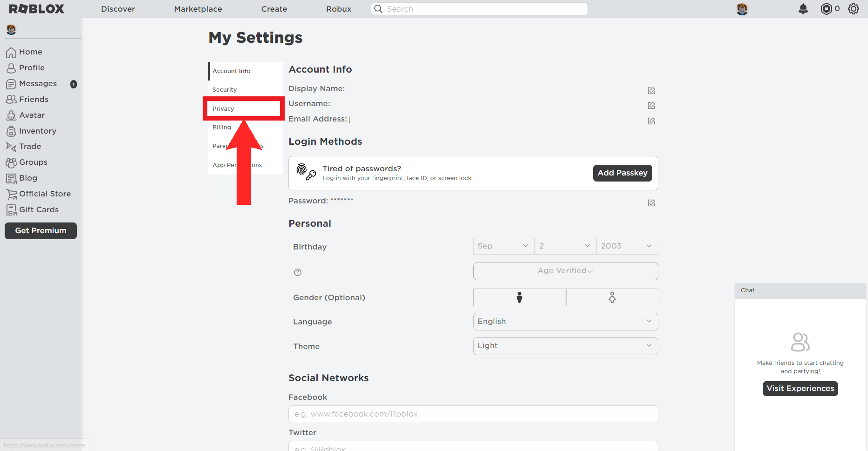Open the Language dropdown

[x=565, y=322]
